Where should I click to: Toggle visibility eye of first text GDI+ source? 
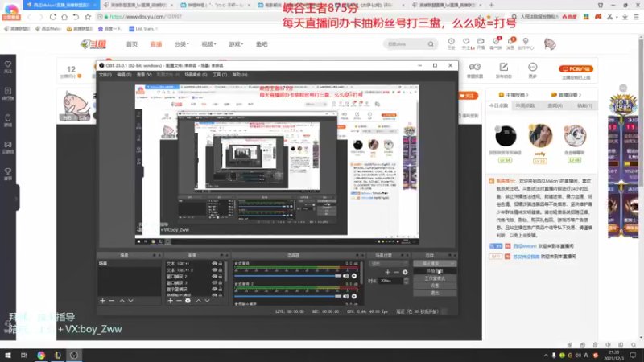click(x=214, y=264)
